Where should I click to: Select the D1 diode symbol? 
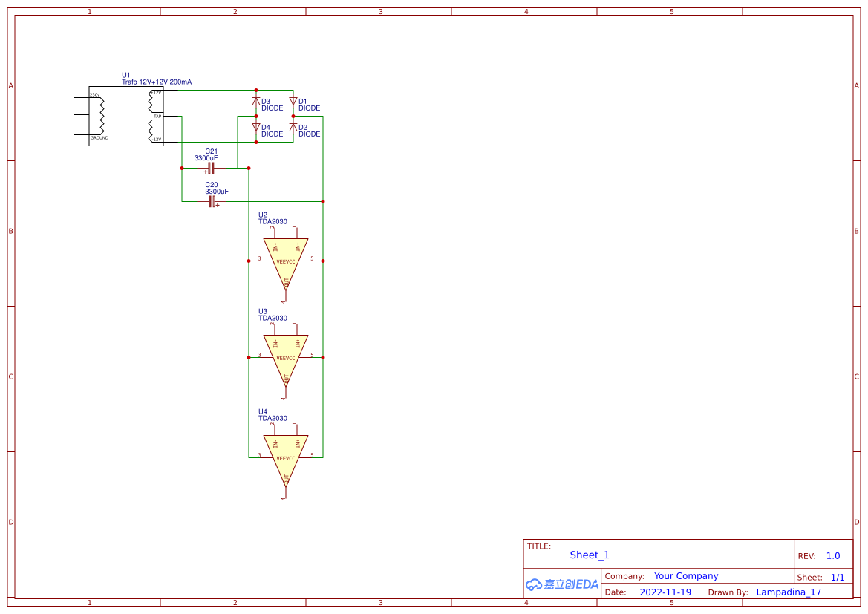point(294,100)
